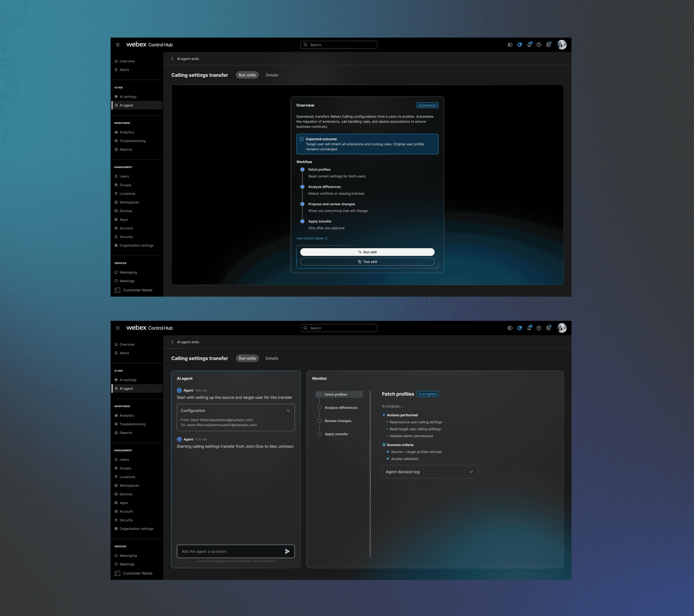Collapse the Configuration chevron in the agent chat
The width and height of the screenshot is (694, 616).
288,411
